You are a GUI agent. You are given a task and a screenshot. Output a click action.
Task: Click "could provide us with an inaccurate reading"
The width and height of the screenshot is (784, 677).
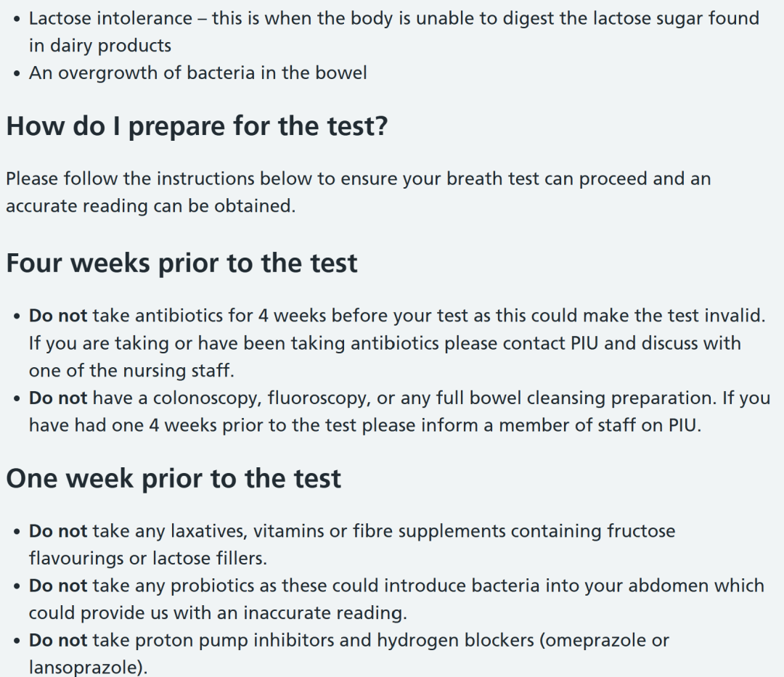[216, 613]
